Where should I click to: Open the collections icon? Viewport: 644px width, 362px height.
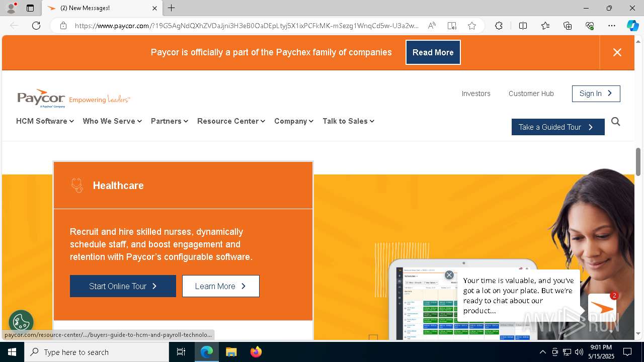[x=568, y=26]
